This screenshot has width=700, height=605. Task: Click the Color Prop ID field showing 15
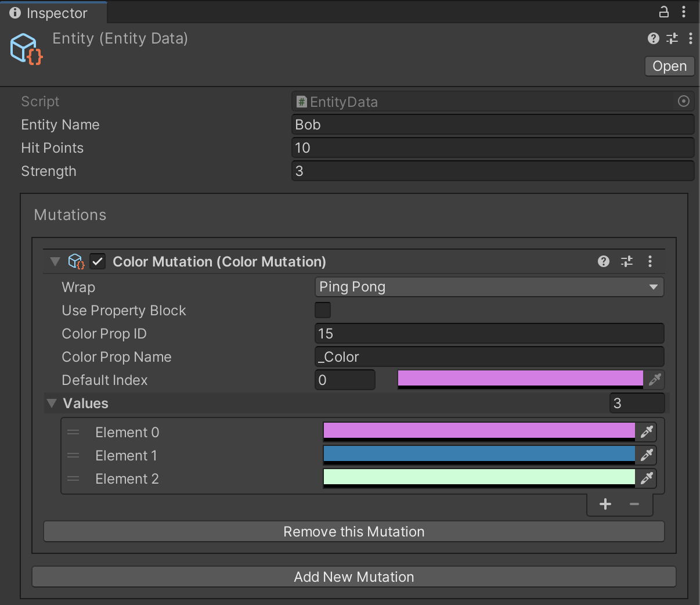pyautogui.click(x=489, y=333)
